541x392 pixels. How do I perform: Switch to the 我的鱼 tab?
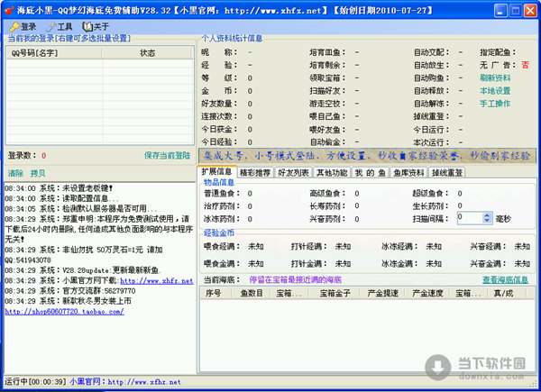(371, 172)
